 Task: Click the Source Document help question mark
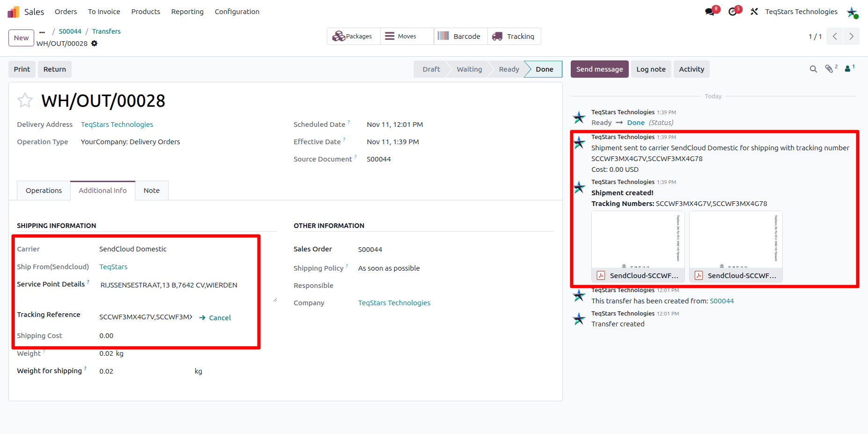click(355, 157)
